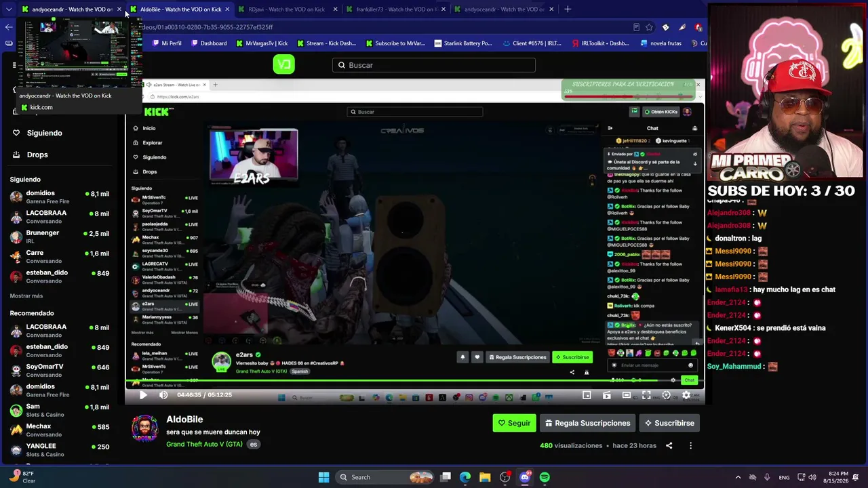Open the three-dot menu below the VOD
Screen dimensions: 868x488
point(690,445)
